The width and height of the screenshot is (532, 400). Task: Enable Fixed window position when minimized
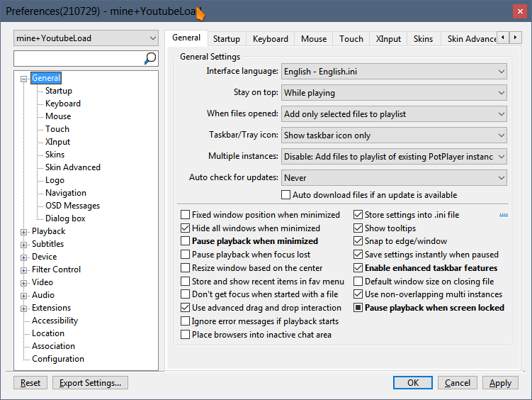click(186, 215)
